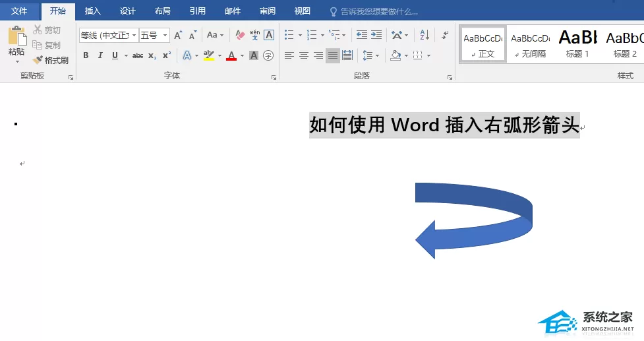Open bullet library dropdown arrow

coord(300,36)
